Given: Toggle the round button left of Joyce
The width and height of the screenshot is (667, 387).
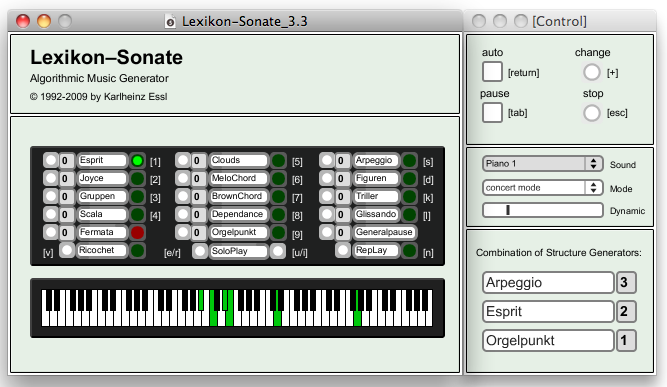Looking at the screenshot, I should point(51,178).
